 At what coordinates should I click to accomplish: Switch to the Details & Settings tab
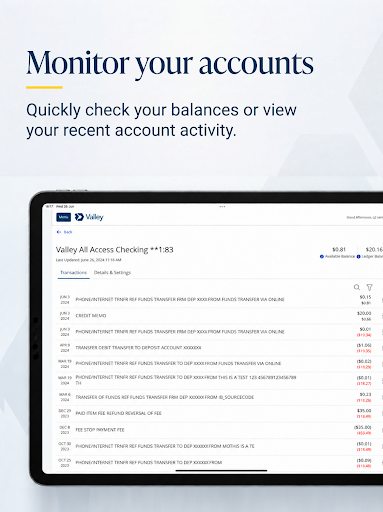(112, 273)
